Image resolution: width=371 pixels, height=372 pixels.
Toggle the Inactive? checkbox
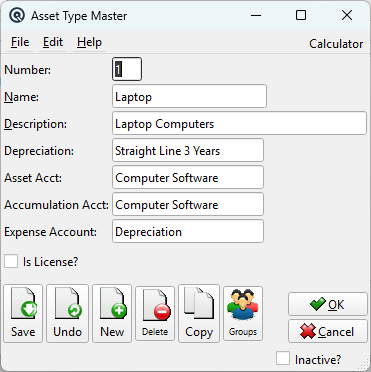pyautogui.click(x=283, y=359)
